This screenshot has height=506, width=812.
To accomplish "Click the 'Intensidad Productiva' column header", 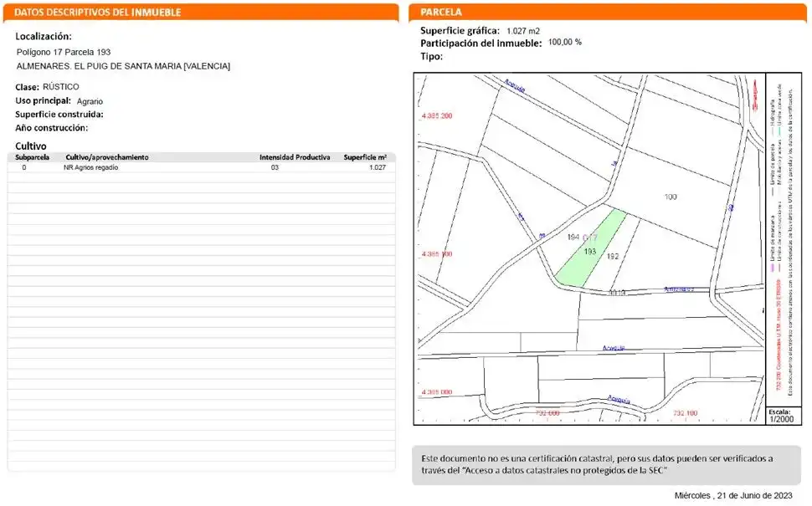I will [295, 157].
